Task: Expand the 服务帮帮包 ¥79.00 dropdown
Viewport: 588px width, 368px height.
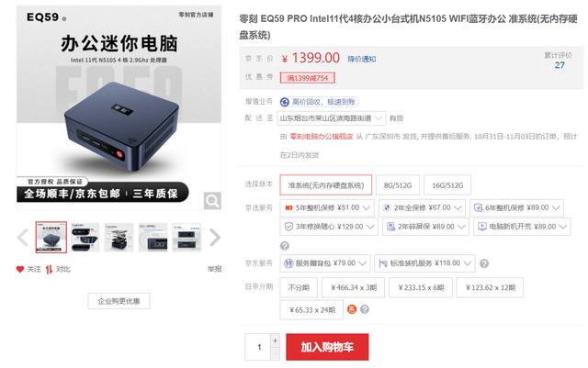Action: 325,263
